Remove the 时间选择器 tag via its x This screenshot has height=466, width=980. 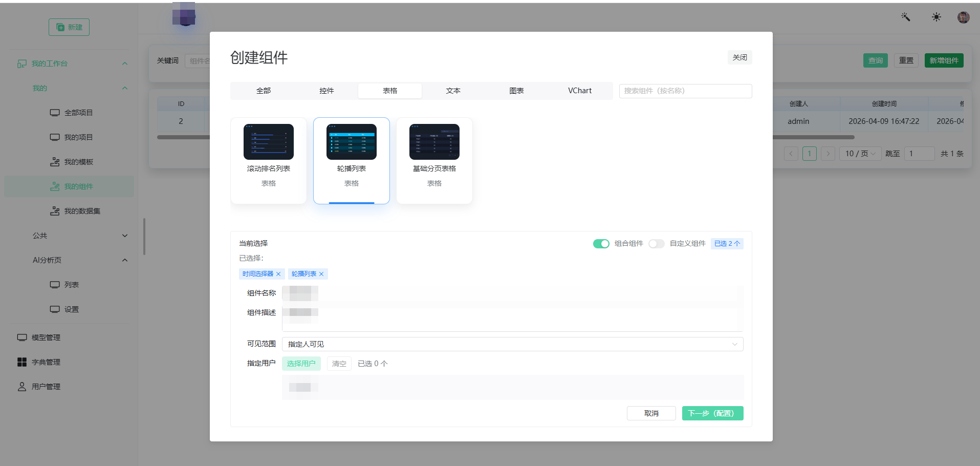pyautogui.click(x=278, y=274)
